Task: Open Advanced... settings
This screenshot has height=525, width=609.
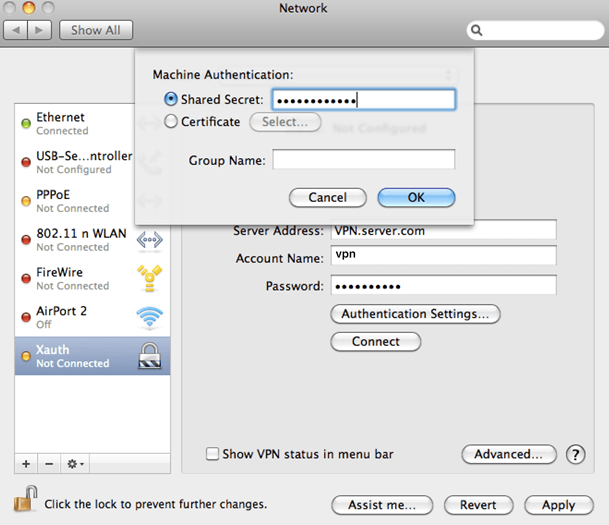Action: [509, 454]
